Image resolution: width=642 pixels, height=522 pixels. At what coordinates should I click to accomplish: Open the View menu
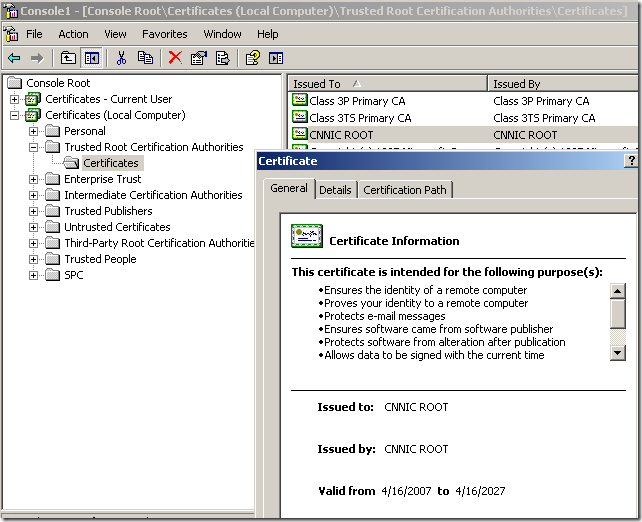115,34
